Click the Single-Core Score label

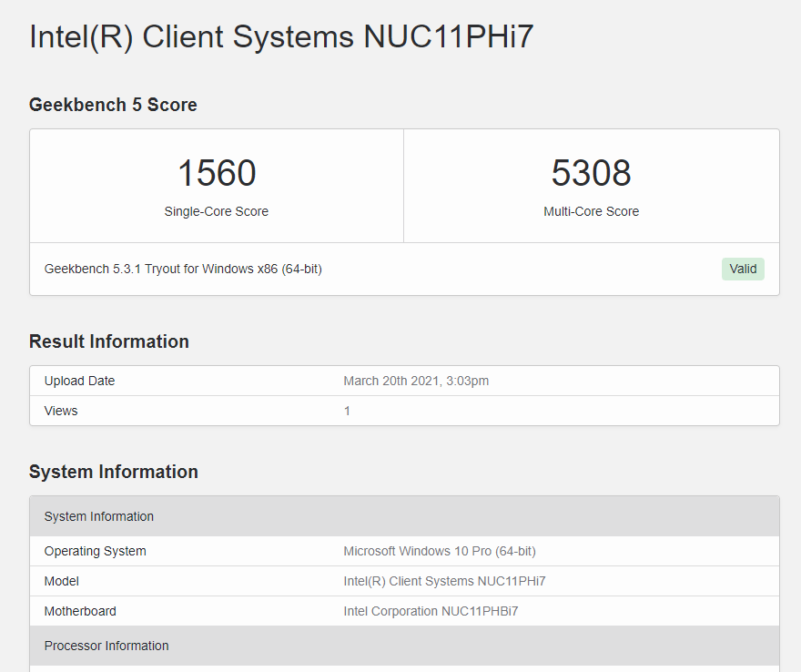(216, 211)
